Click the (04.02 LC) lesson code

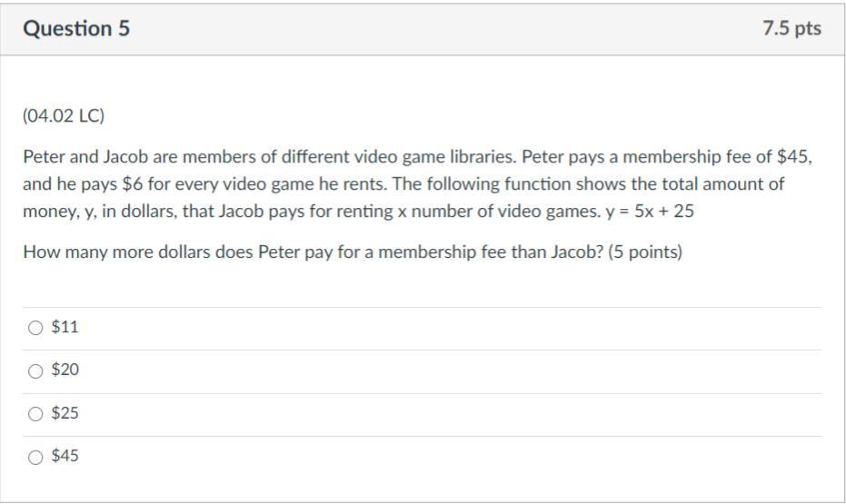tap(64, 116)
